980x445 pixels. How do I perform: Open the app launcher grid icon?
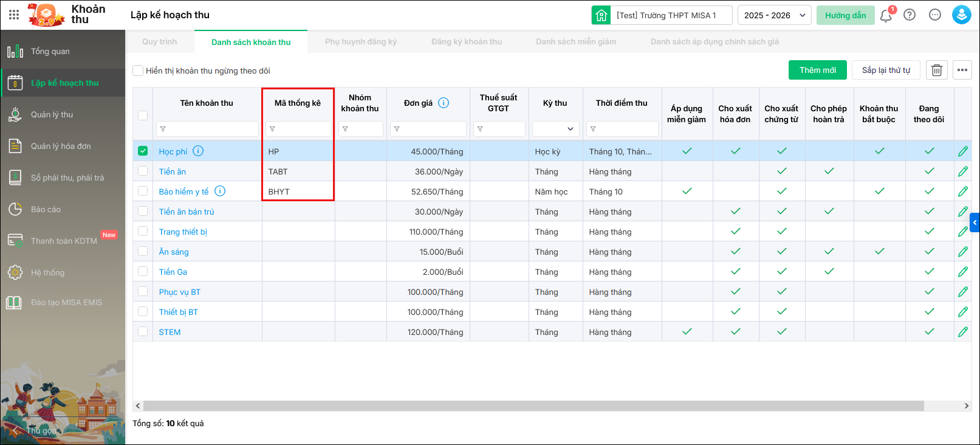pyautogui.click(x=14, y=15)
